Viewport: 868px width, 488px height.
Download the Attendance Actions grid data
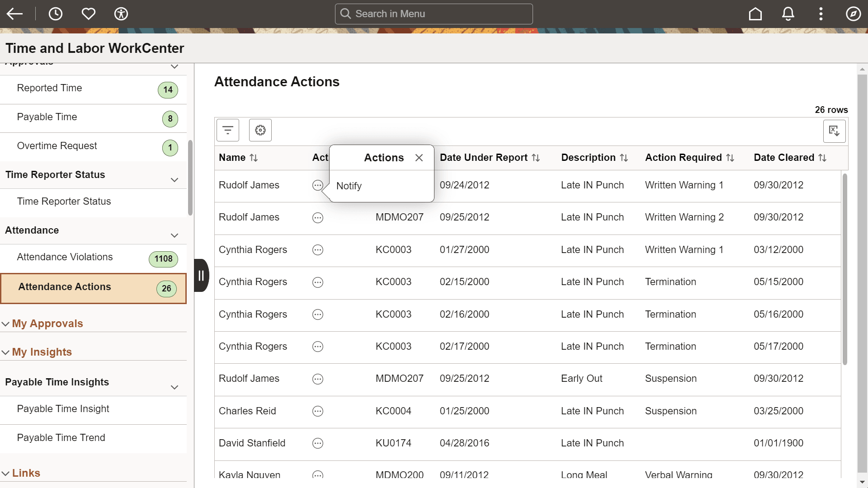coord(834,131)
